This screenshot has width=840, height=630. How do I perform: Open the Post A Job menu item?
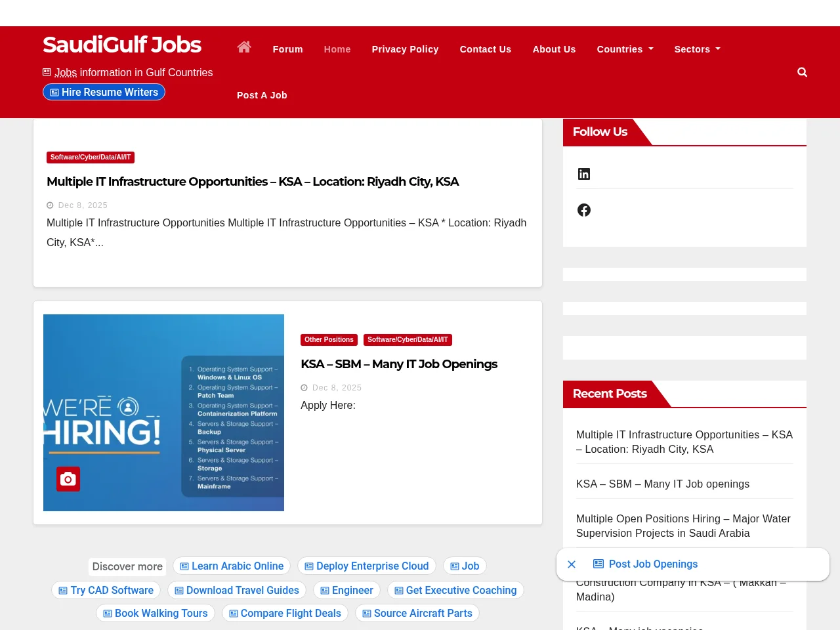tap(262, 95)
